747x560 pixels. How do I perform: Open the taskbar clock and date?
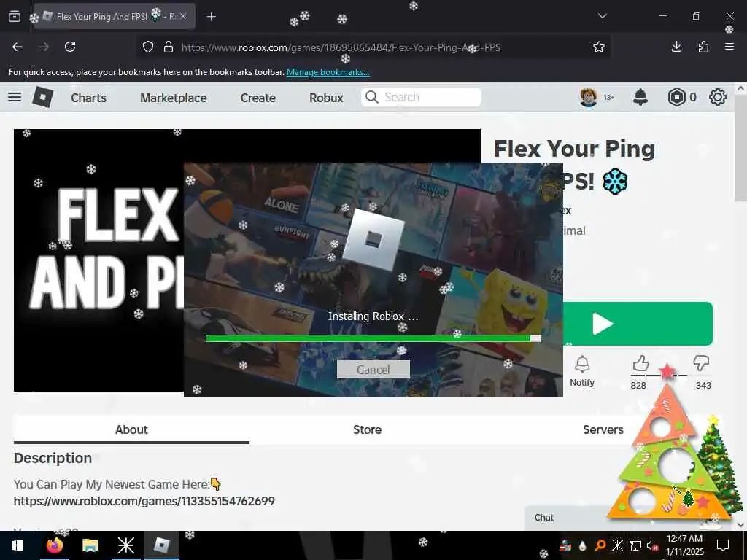tap(684, 545)
